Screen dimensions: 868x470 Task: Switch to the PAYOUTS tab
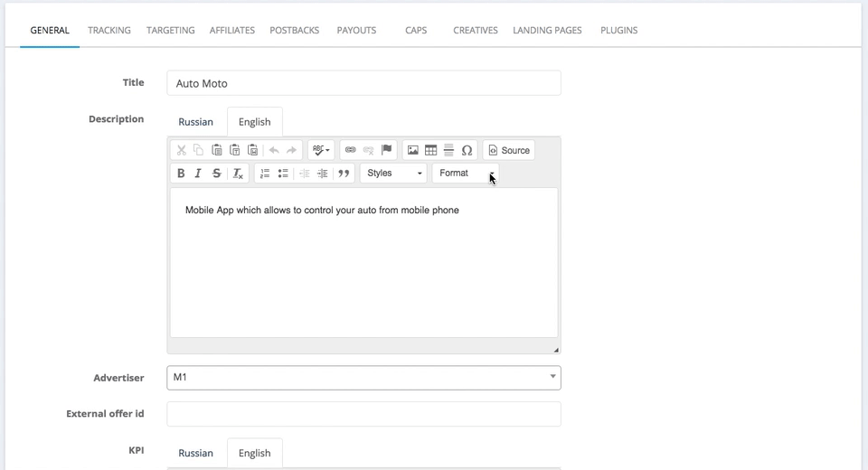pos(356,31)
